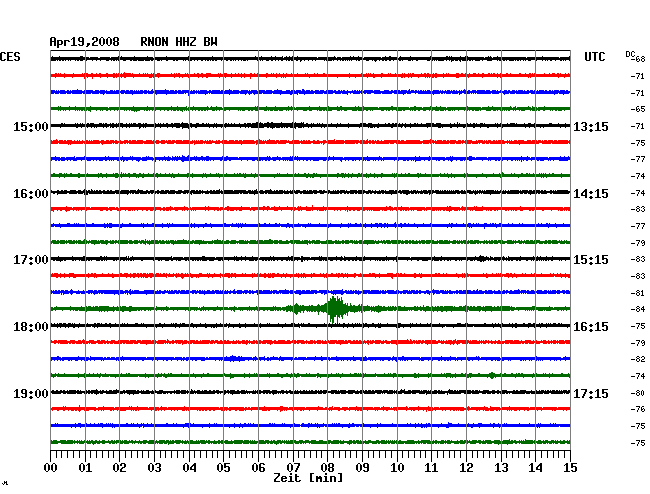This screenshot has height=494, width=650.
Task: Click the 07 minute tick label
Action: tap(293, 467)
